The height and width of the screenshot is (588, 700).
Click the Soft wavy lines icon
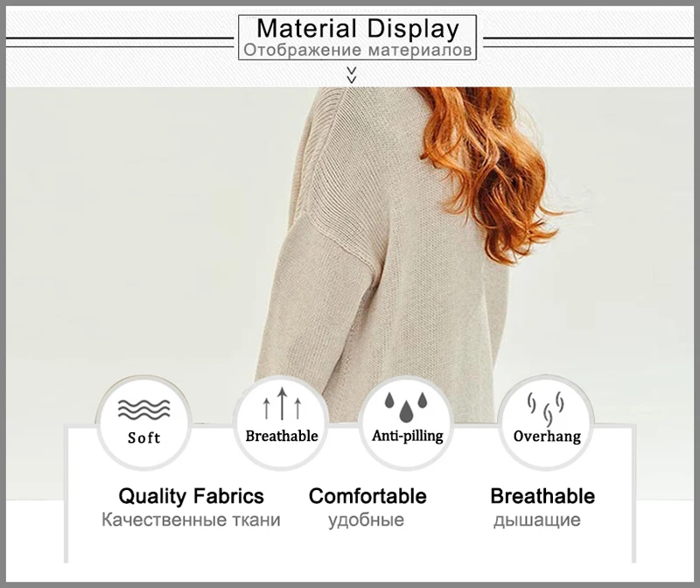[x=143, y=409]
